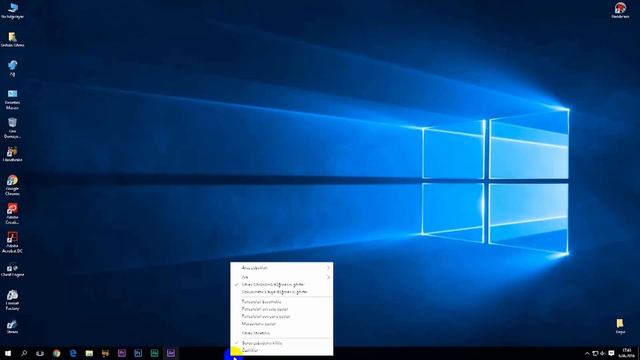The height and width of the screenshot is (360, 640).
Task: Open Görev Yöneticisi from context menu
Action: click(x=282, y=333)
